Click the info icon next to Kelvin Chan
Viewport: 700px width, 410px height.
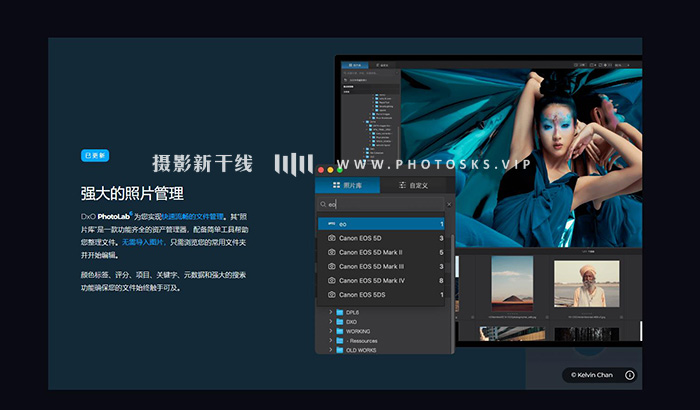point(629,375)
